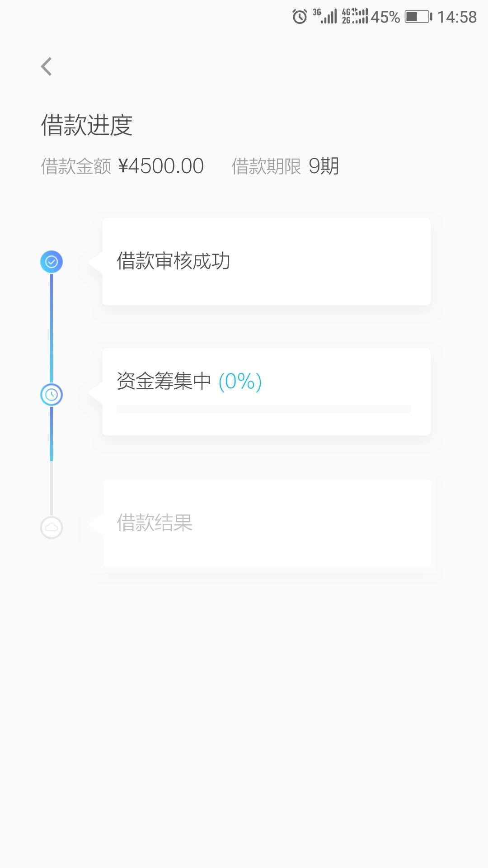
Task: Tap the back arrow icon
Action: [47, 66]
